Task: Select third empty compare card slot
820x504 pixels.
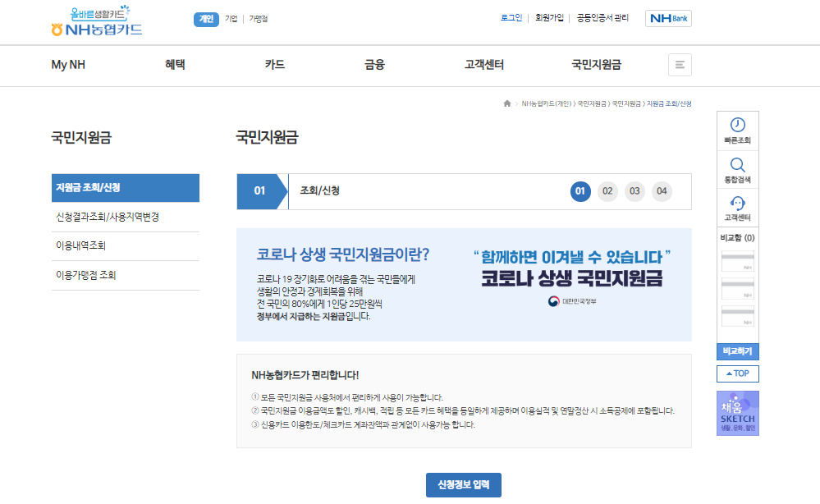Action: 737,316
